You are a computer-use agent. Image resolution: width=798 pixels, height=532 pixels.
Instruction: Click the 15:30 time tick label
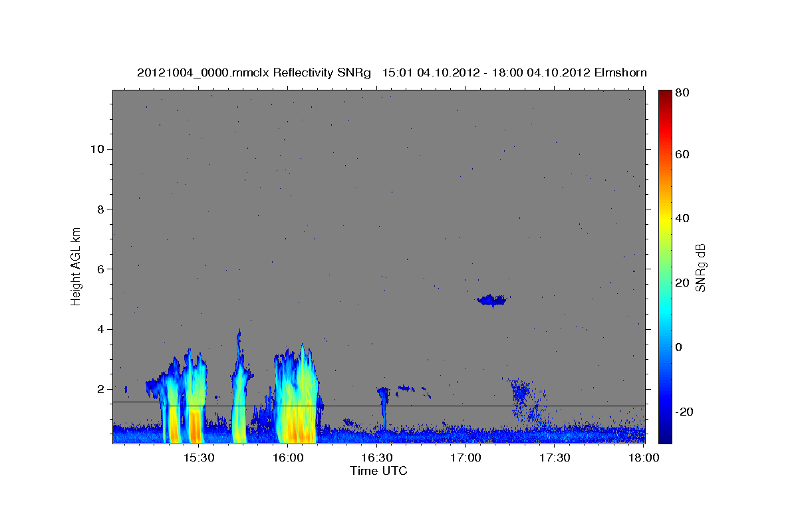[198, 458]
